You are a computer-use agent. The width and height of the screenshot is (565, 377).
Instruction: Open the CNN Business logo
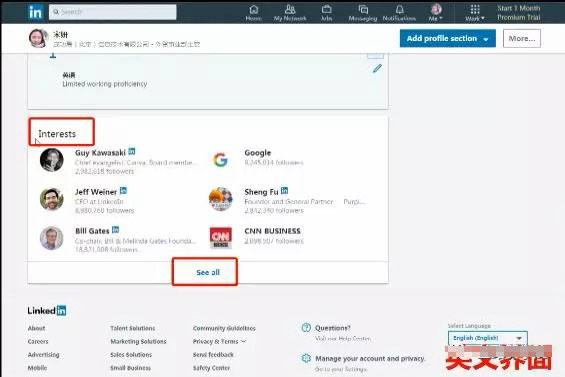click(221, 238)
